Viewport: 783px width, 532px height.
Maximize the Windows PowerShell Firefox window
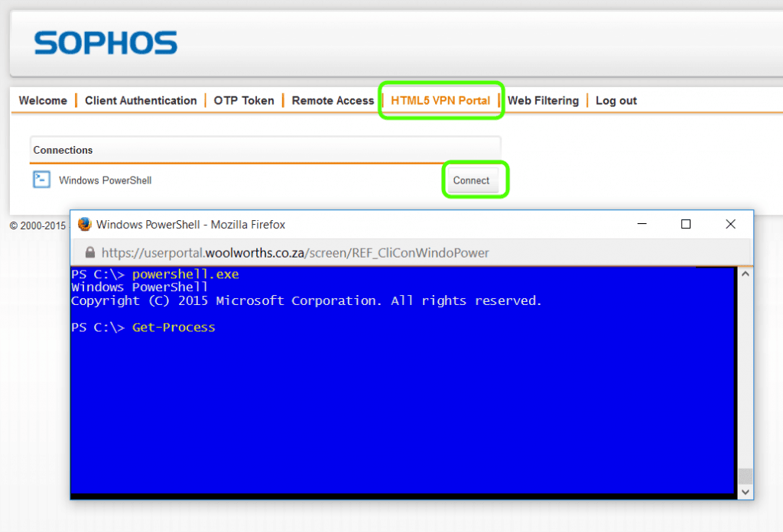coord(686,224)
